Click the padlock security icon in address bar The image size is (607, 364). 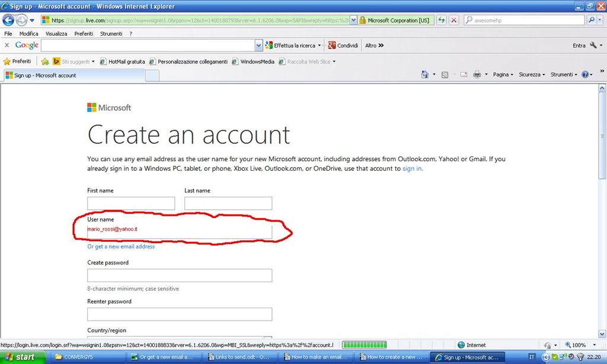[x=362, y=20]
